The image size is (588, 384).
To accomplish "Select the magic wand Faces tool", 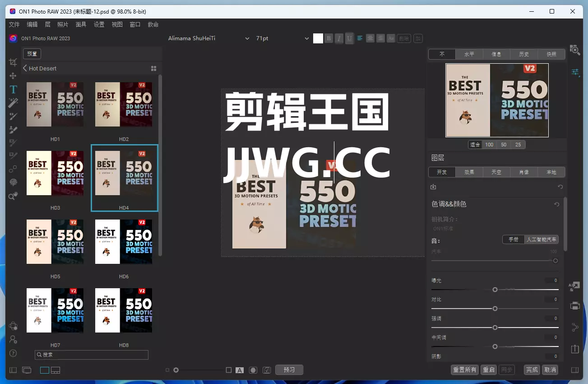I will [13, 103].
